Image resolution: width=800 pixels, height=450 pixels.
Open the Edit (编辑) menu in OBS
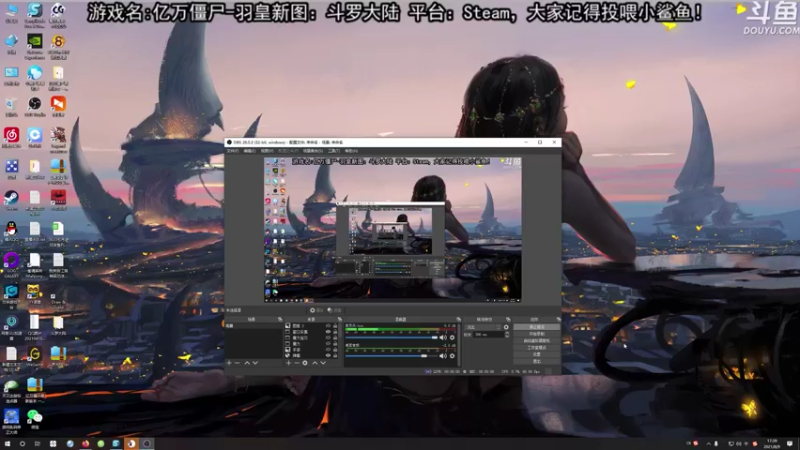pos(249,151)
